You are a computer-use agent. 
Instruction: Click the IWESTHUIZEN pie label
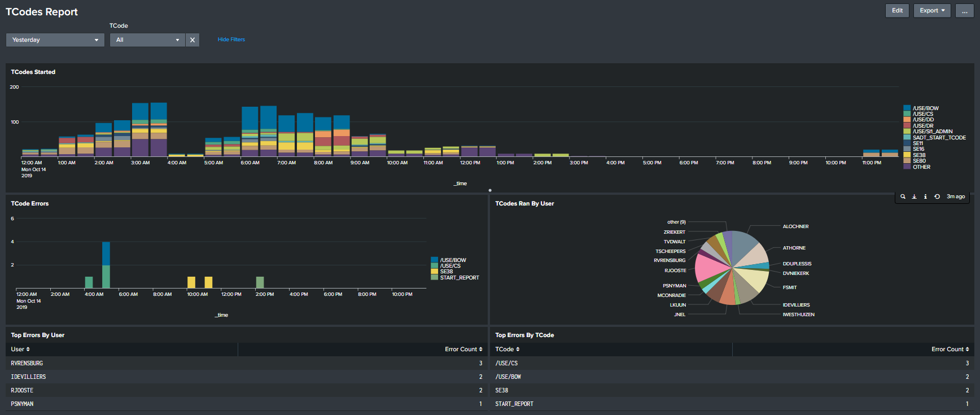798,314
